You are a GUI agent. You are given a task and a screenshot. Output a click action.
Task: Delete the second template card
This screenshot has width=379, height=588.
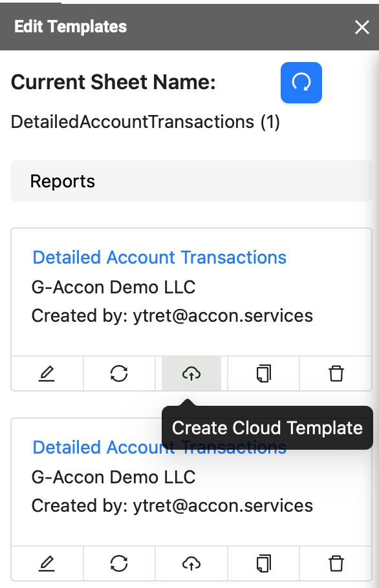pos(336,563)
